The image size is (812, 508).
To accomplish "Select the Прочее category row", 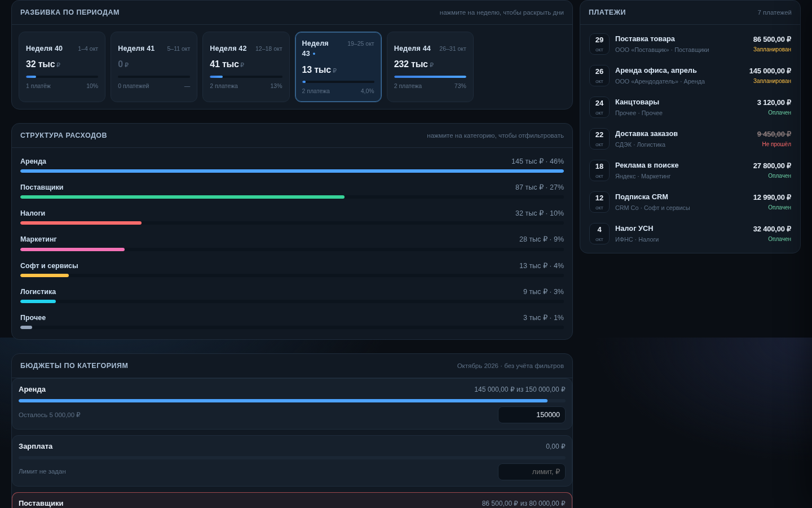I will pos(292,322).
